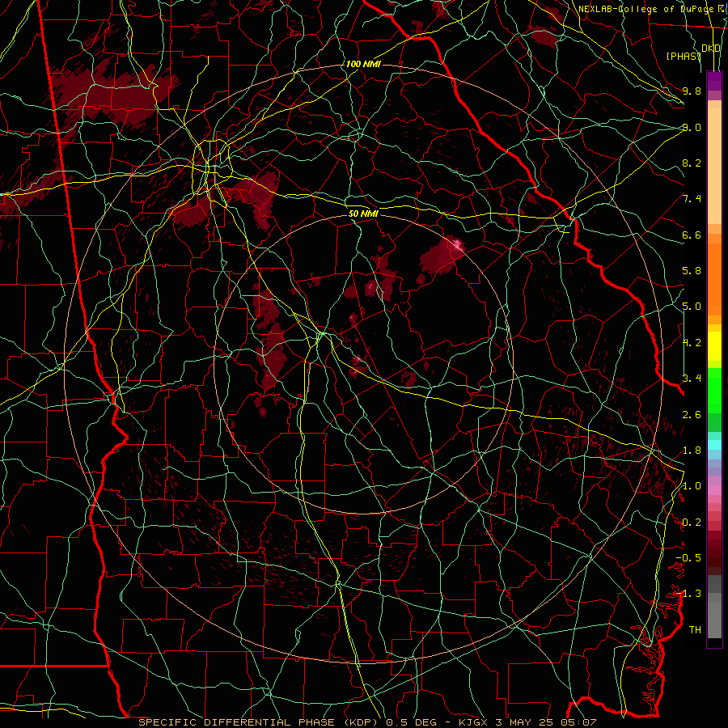This screenshot has width=728, height=728.
Task: Click the brightest pink echo core on the 50 NMI ring
Action: (x=458, y=244)
